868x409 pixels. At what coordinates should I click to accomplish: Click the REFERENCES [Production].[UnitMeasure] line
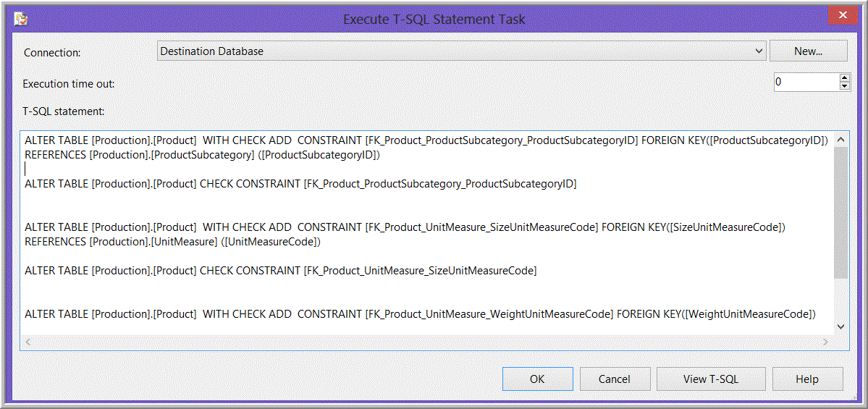(x=172, y=242)
